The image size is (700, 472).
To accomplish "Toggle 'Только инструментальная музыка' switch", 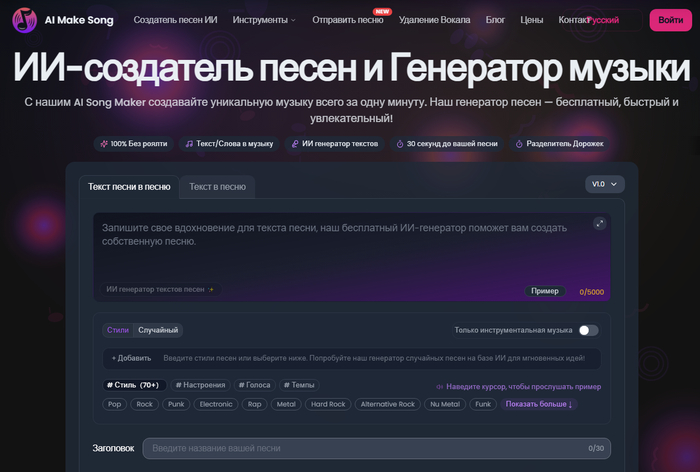I will click(588, 330).
